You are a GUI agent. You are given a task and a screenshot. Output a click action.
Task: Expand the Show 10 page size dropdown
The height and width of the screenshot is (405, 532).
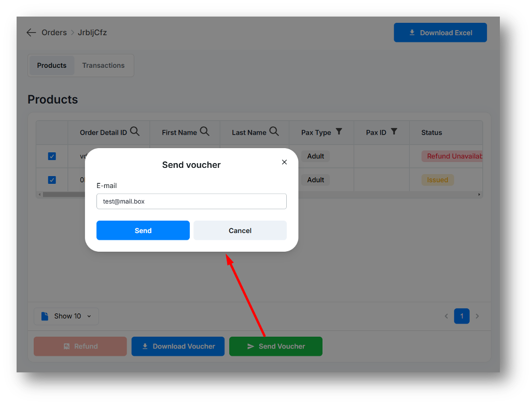[66, 316]
